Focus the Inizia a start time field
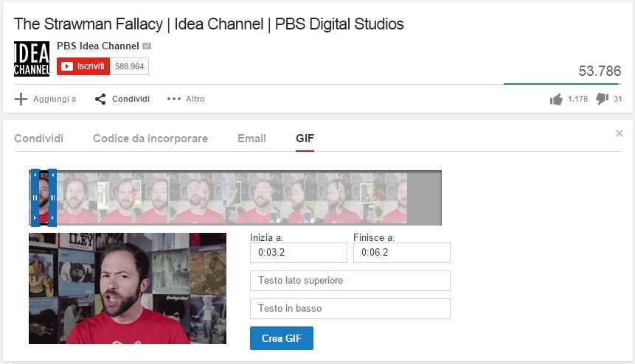The image size is (635, 364). tap(299, 253)
